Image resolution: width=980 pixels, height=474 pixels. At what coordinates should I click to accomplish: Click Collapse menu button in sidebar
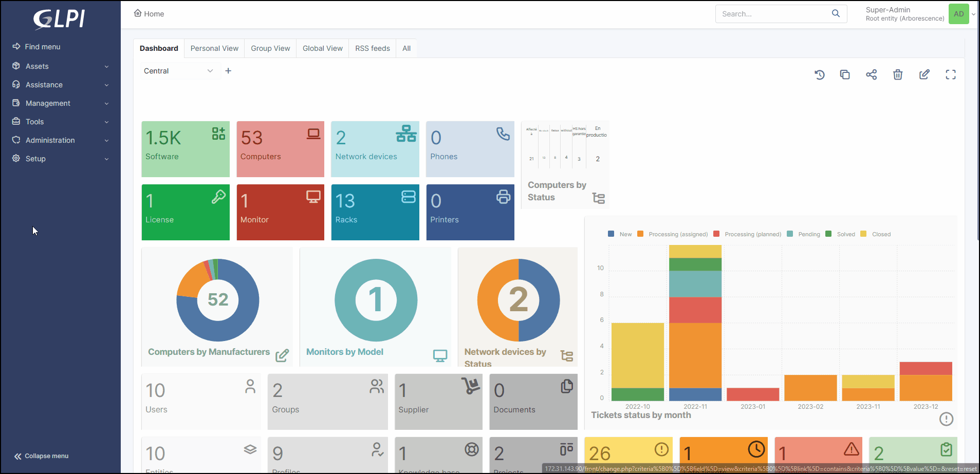pos(41,456)
